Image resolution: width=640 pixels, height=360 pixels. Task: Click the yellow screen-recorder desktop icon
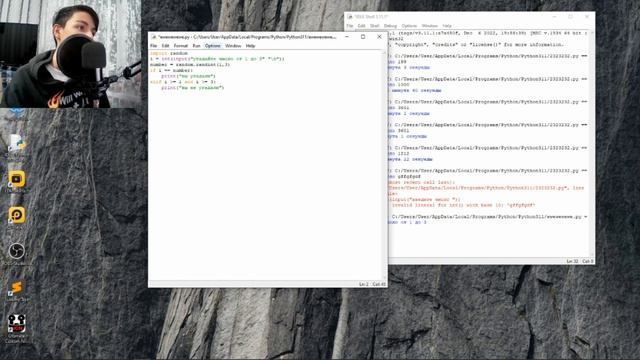pyautogui.click(x=17, y=179)
